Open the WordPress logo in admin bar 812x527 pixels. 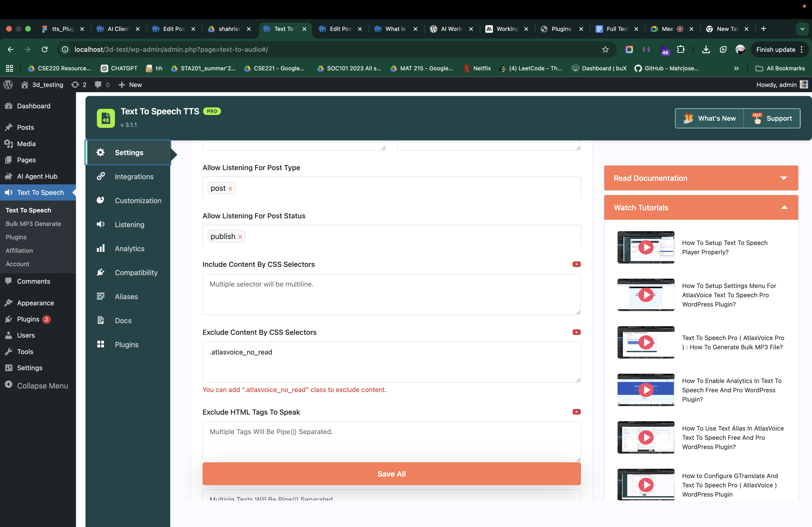tap(8, 85)
